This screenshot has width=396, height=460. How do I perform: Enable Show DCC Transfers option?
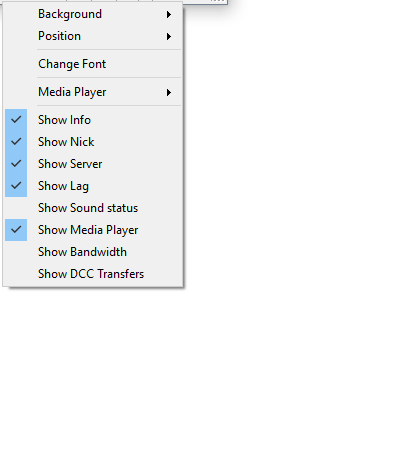[x=93, y=274]
